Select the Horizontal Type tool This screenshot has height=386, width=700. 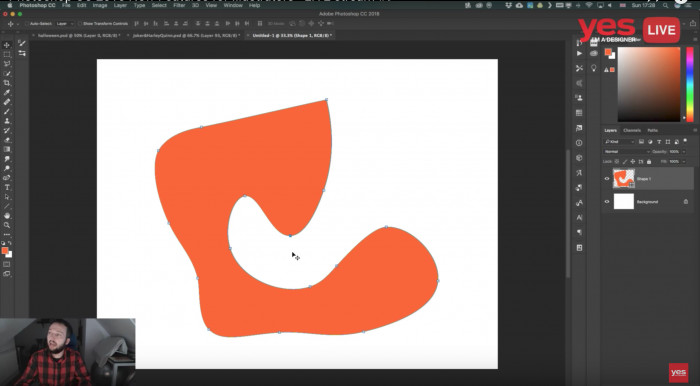click(7, 187)
